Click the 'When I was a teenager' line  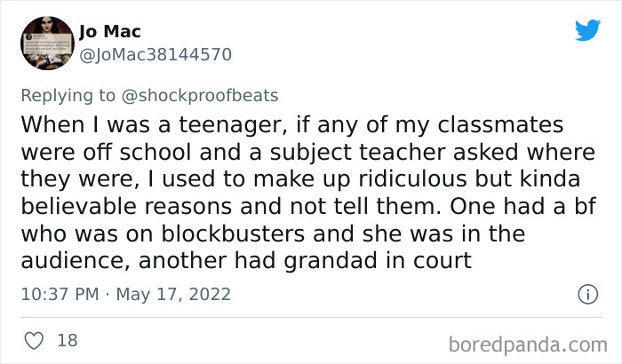[x=155, y=125]
